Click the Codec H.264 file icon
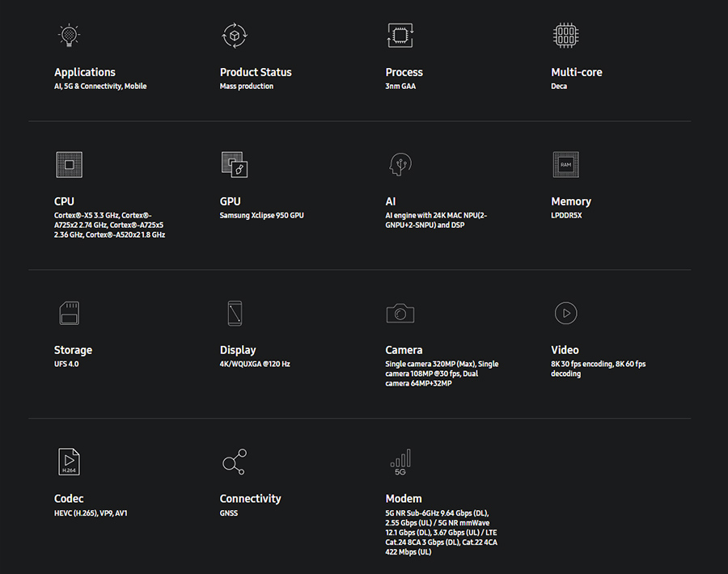Viewport: 728px width, 574px height. pos(70,462)
